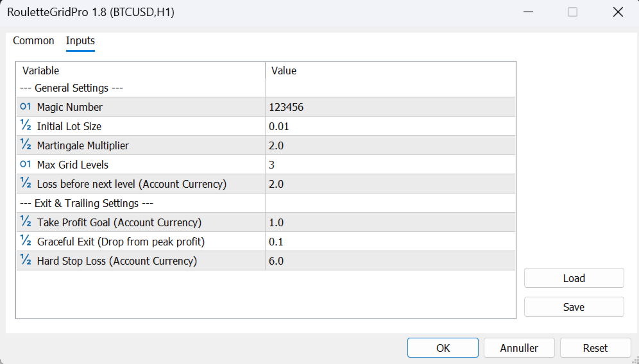Click the integer icon beside Max Grid Levels
Viewport: 639px width, 364px height.
(26, 165)
